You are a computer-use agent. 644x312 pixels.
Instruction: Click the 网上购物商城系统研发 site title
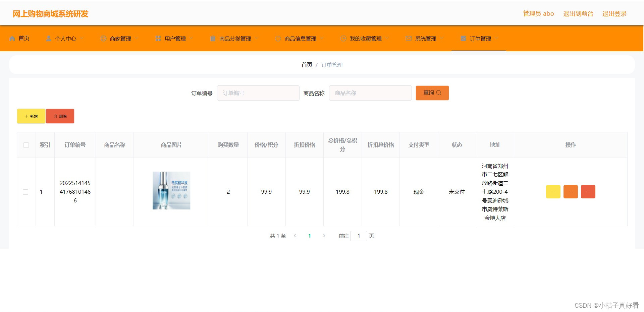(51, 14)
